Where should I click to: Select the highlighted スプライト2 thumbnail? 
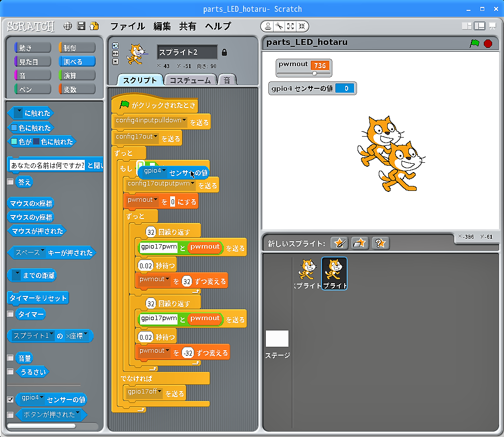pos(334,273)
